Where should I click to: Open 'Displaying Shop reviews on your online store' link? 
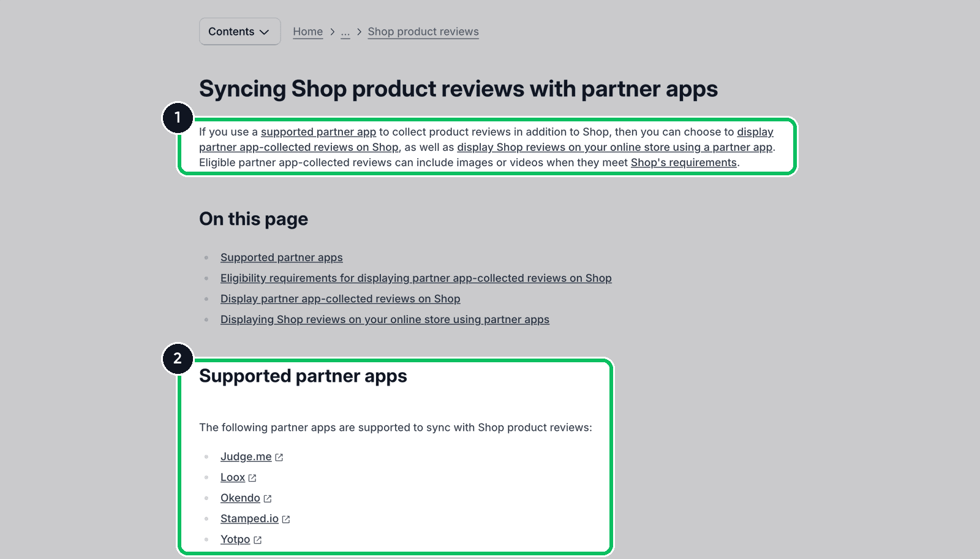(385, 319)
